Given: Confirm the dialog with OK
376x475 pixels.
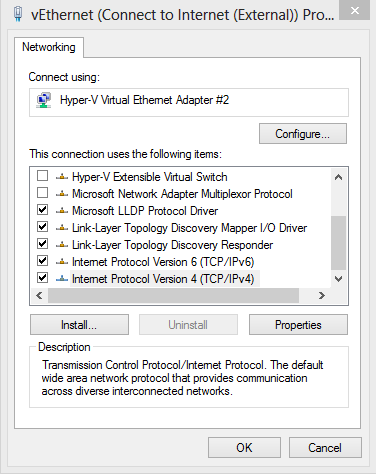Looking at the screenshot, I should coord(244,448).
